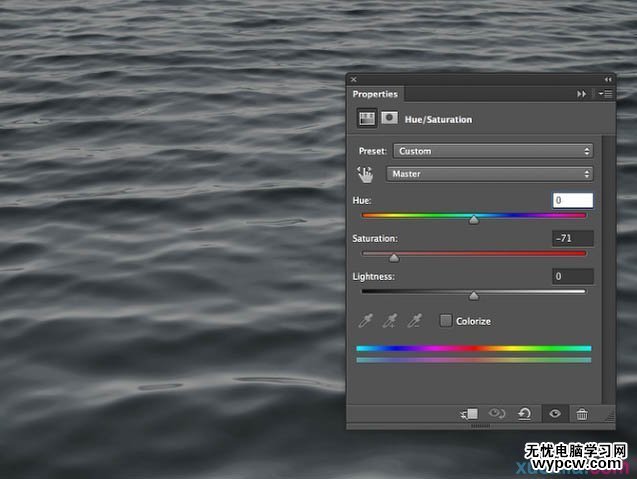Click the lower desaturated color bar

tap(474, 360)
